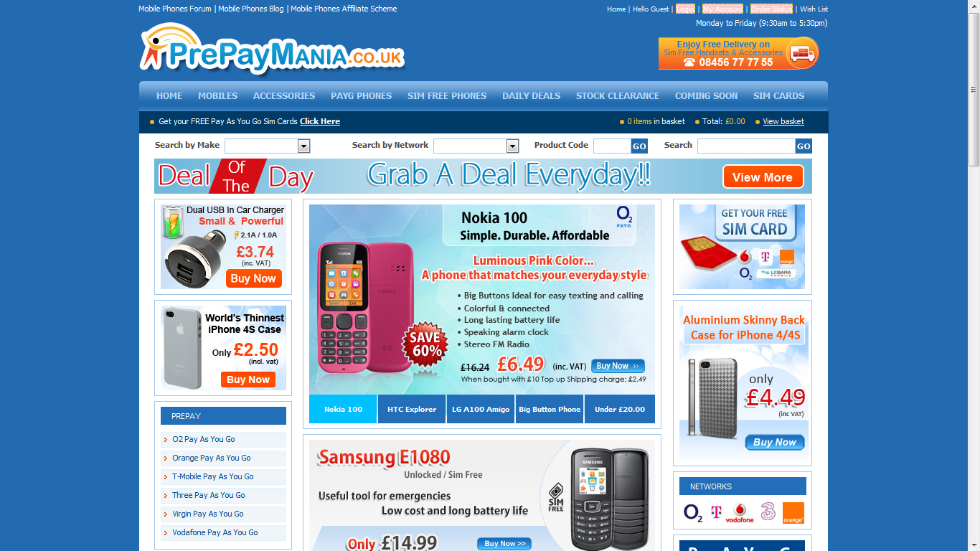Select the HTC Explorer slide tab

tap(412, 409)
